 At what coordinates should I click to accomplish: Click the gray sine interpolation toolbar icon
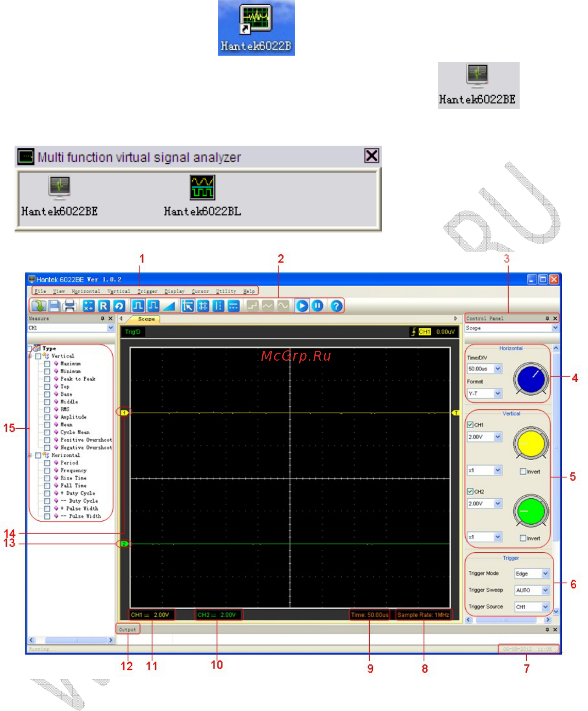283,306
